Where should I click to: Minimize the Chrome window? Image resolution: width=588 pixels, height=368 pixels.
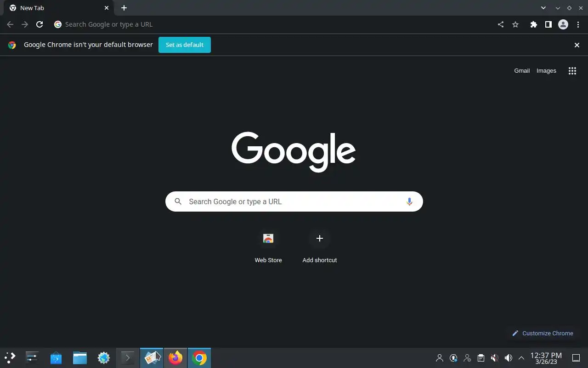[x=558, y=8]
